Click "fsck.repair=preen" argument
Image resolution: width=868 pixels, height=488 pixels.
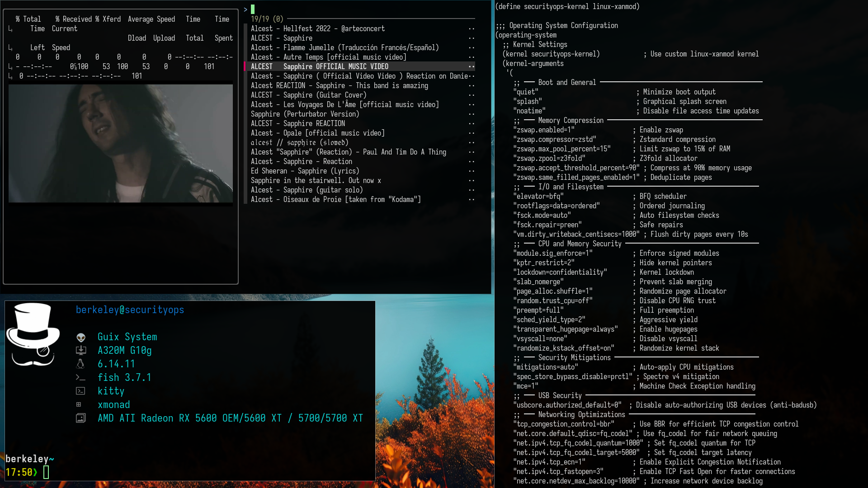[x=547, y=225]
